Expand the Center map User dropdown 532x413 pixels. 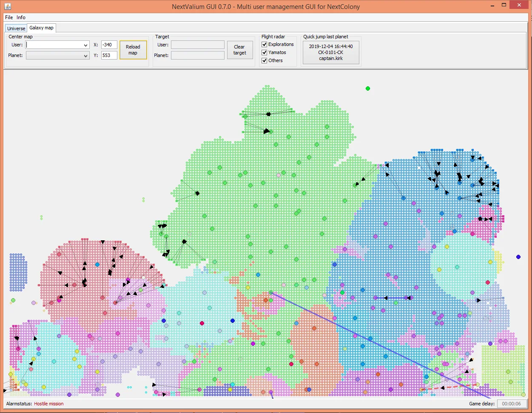[86, 45]
